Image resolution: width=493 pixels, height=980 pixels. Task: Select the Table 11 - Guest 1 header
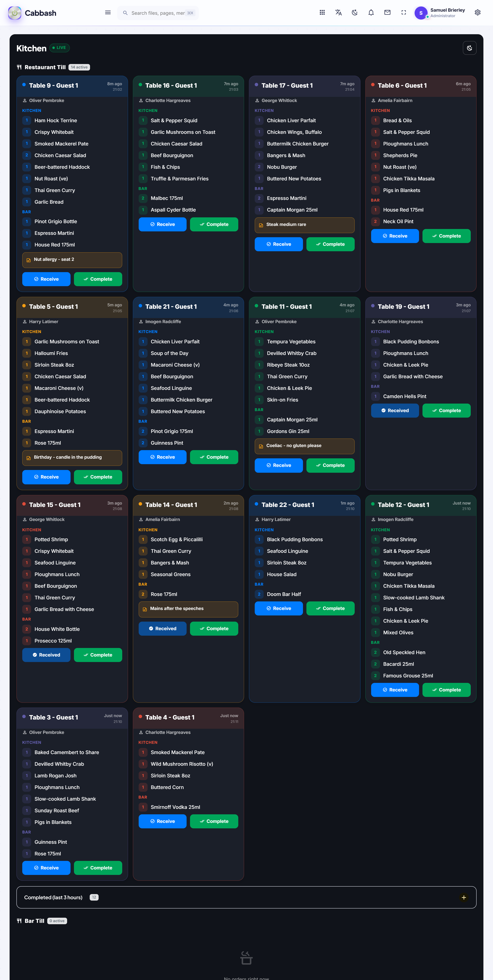click(304, 307)
